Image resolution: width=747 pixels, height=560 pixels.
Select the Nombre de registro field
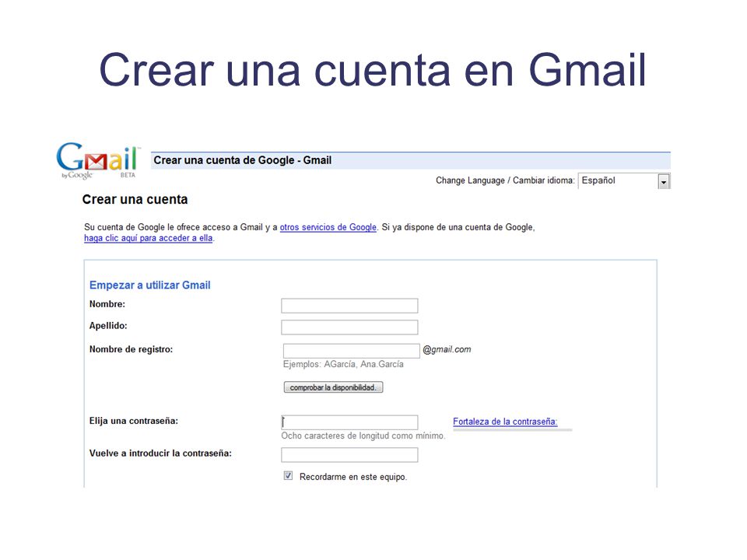click(351, 351)
